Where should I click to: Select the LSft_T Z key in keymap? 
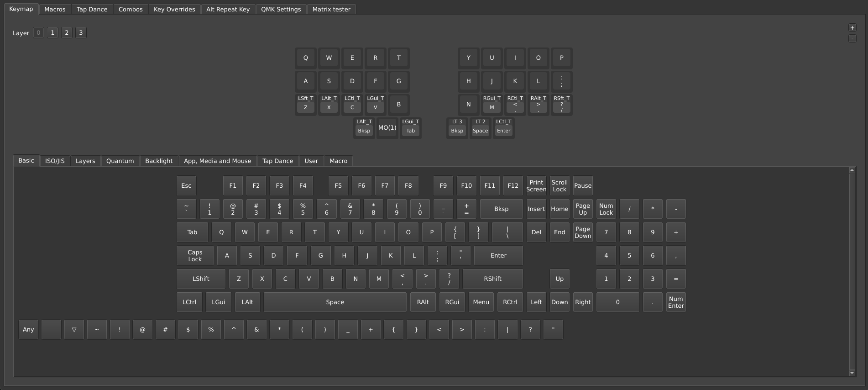(306, 105)
